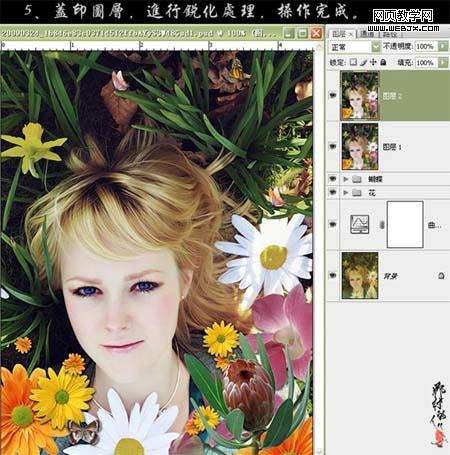Click the lock image pixels brush icon
The width and height of the screenshot is (450, 455).
[363, 62]
